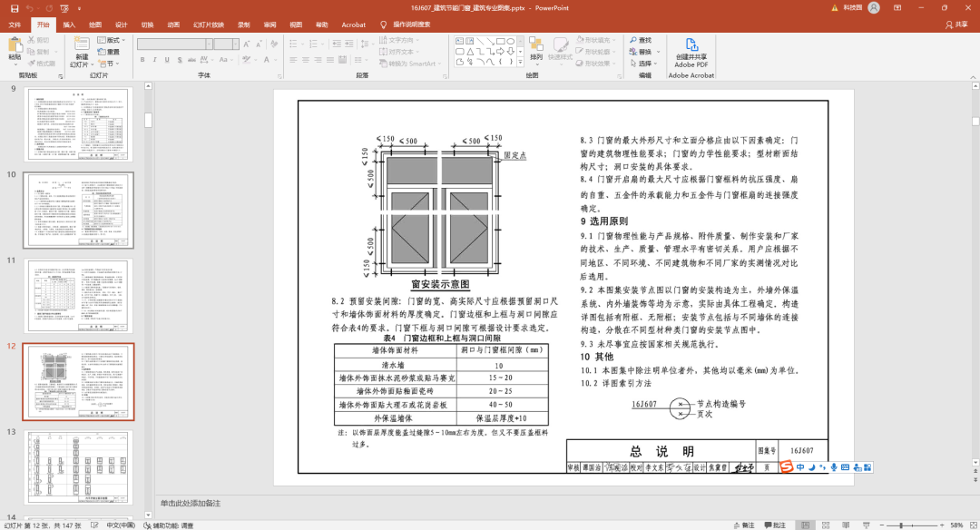
Task: Fit slide to current window icon
Action: (x=973, y=525)
